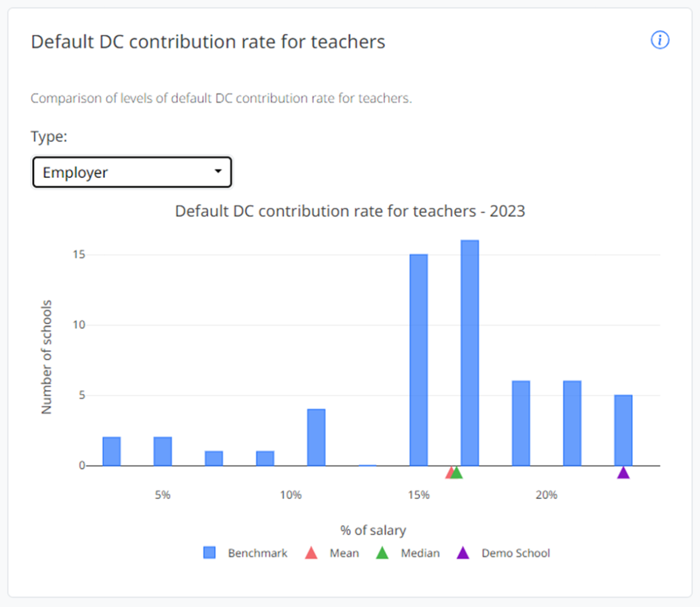Click the 11% bar with 4 schools
This screenshot has height=607, width=700.
tap(316, 437)
